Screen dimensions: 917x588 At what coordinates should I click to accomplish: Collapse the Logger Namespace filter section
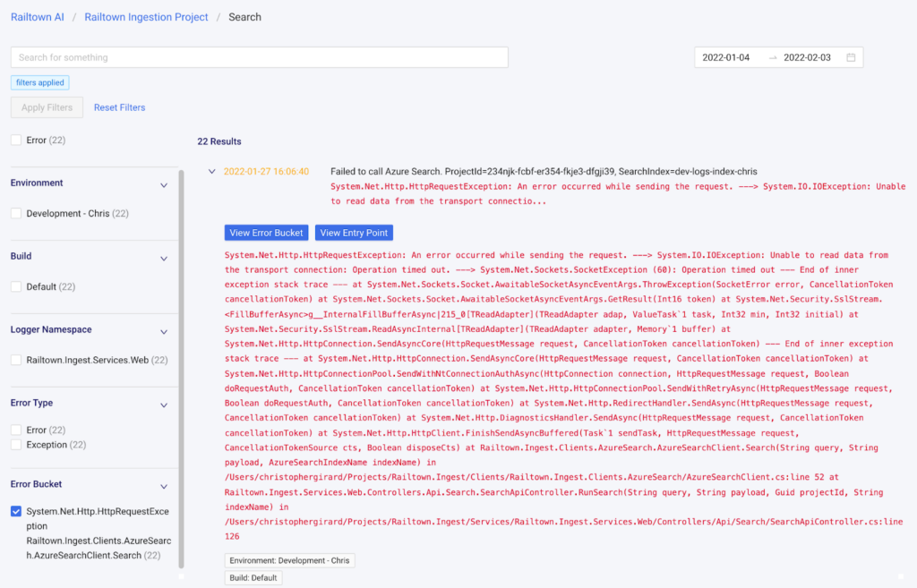point(164,332)
